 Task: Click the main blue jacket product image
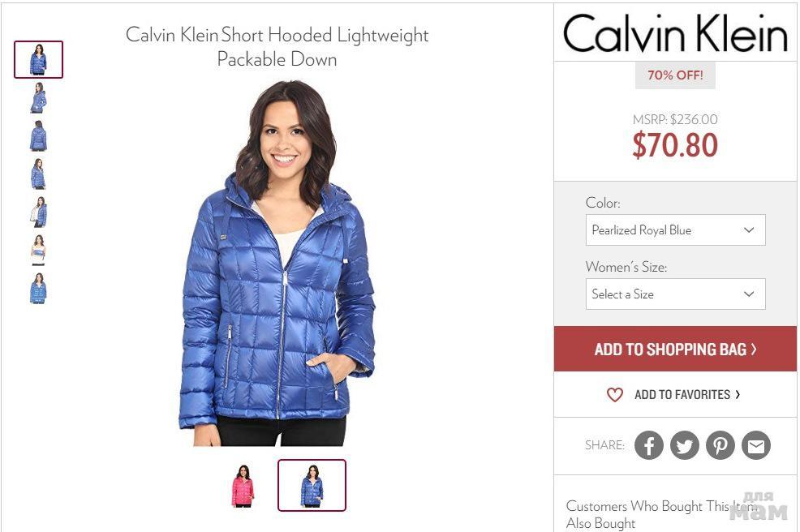[277, 264]
